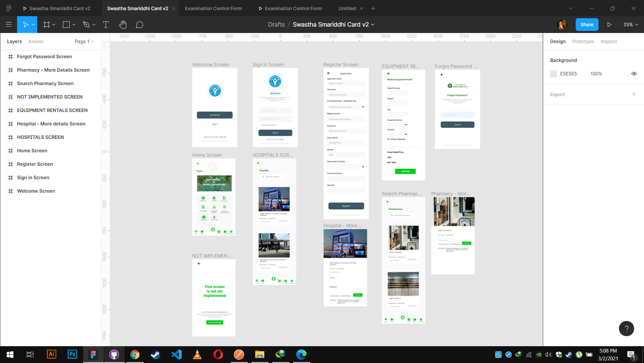Screen dimensions: 644x363
Task: Select the Rectangle shape tool
Action: (66, 24)
